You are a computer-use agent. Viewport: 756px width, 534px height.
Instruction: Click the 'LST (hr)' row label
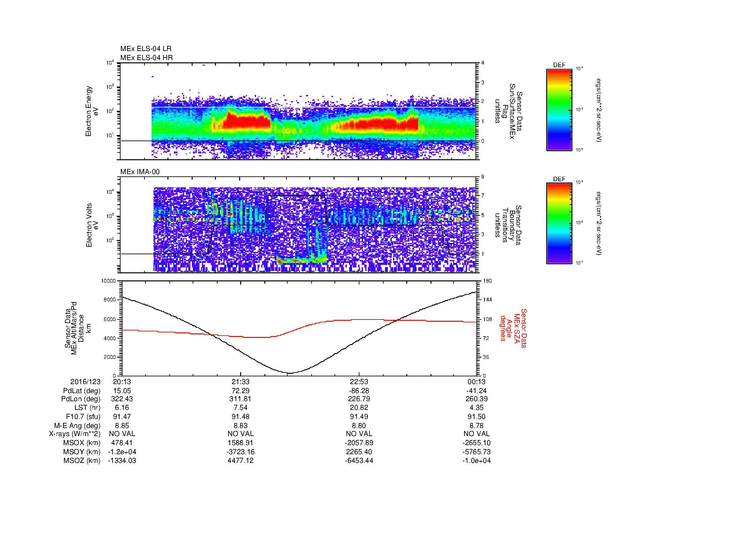click(87, 408)
